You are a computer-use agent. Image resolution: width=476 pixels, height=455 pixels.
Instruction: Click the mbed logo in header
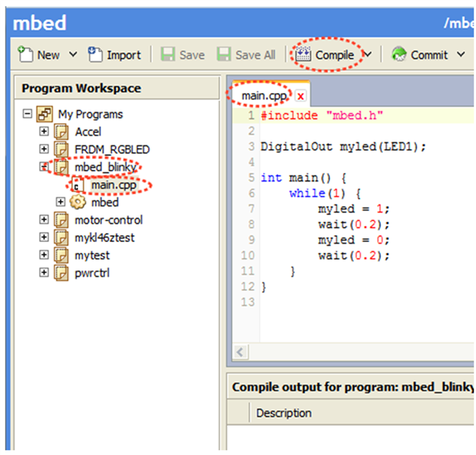[39, 23]
